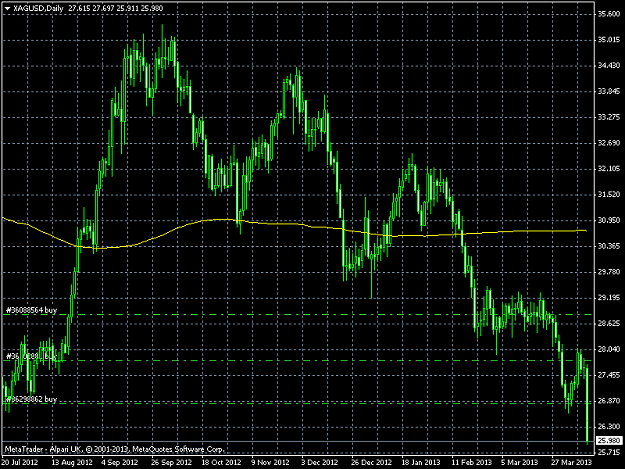Click the 5 Mar 2013 date label
Viewport: 625px width, 469px height.
[x=520, y=462]
